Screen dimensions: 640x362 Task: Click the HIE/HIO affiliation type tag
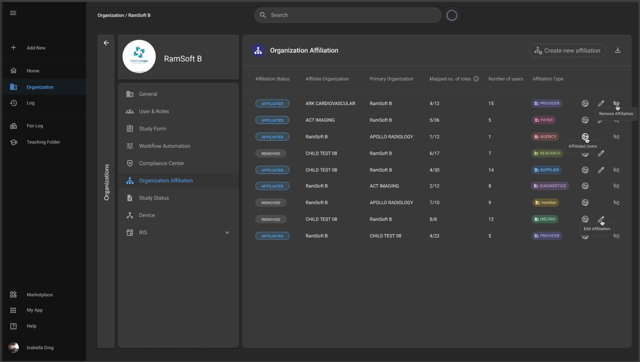pyautogui.click(x=544, y=219)
